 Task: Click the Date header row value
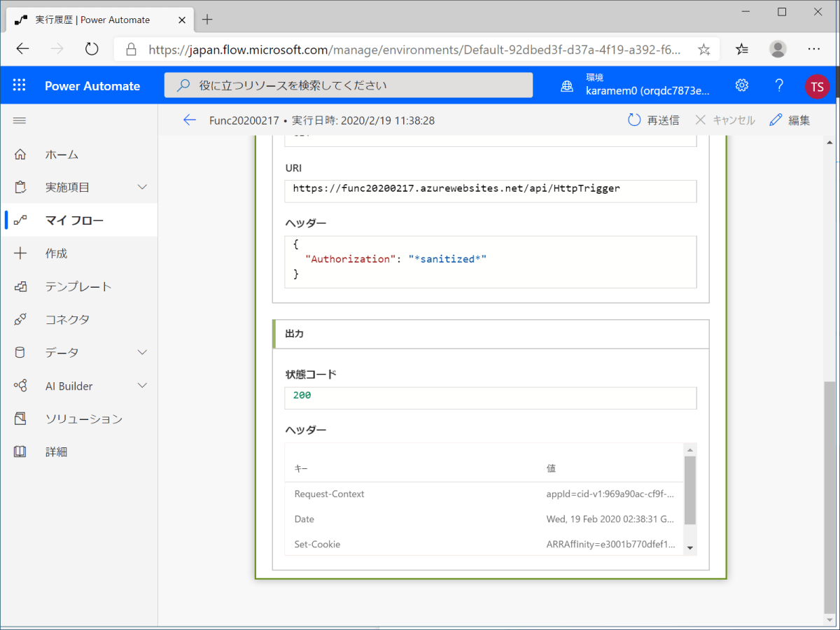tap(610, 519)
